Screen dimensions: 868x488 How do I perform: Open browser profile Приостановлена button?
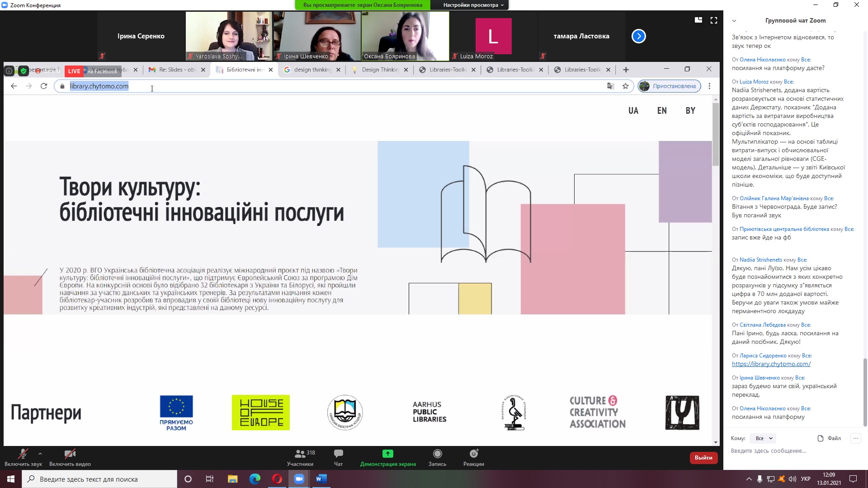pyautogui.click(x=669, y=86)
